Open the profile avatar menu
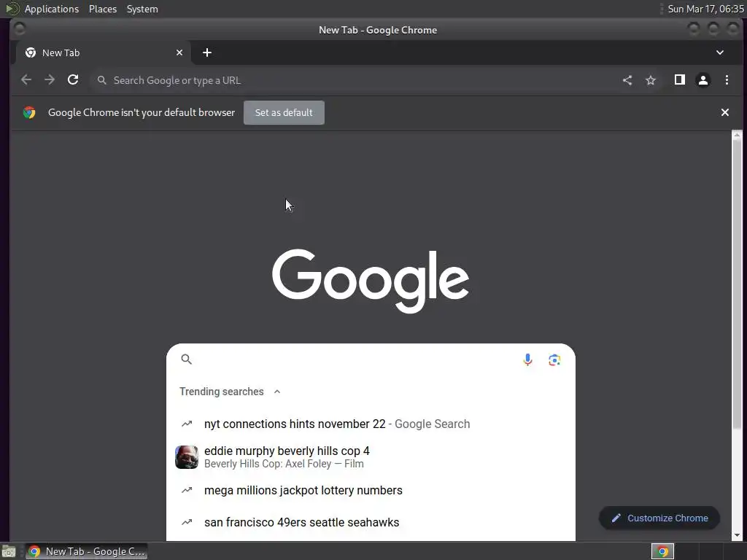The image size is (747, 560). coord(703,80)
